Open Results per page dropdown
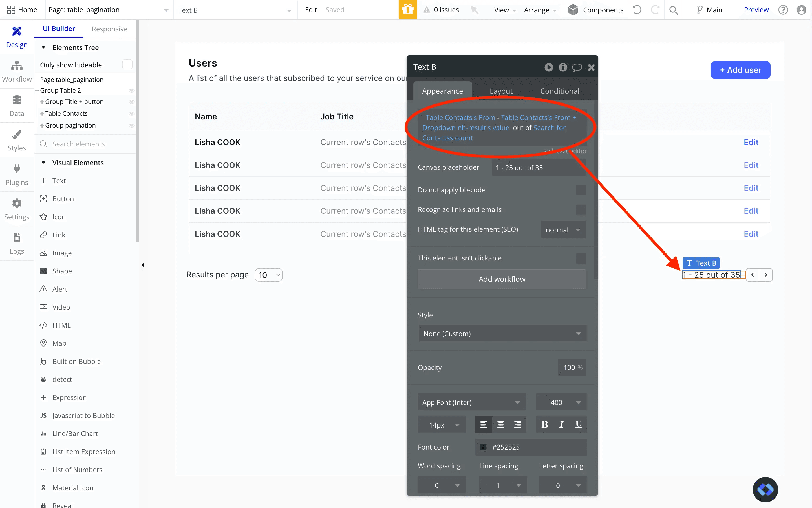Screen dimensions: 812x508 (268, 275)
